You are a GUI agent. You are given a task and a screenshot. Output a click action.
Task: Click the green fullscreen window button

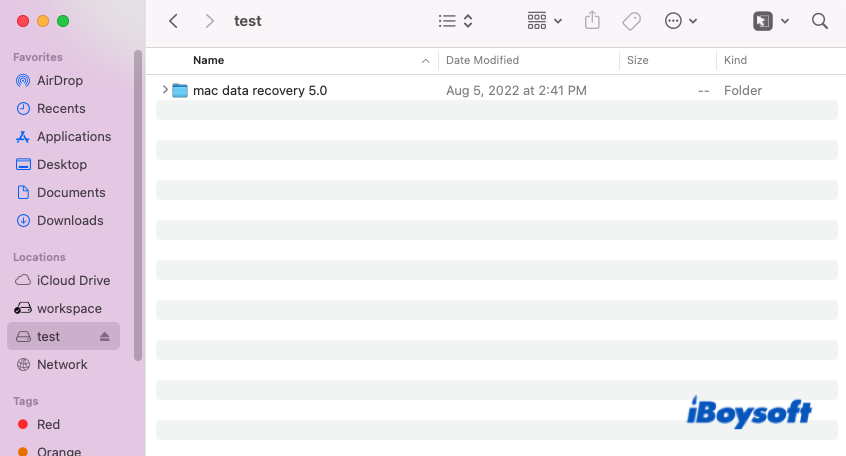(63, 21)
